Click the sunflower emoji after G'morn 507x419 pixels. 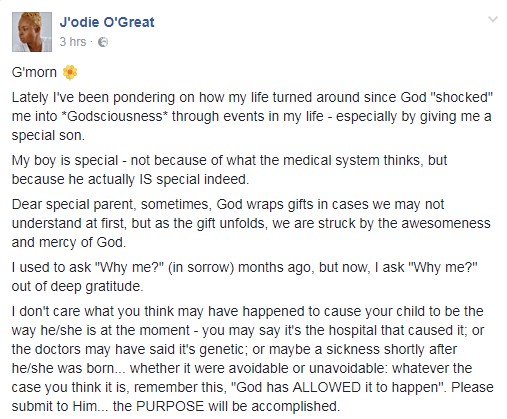pyautogui.click(x=70, y=72)
